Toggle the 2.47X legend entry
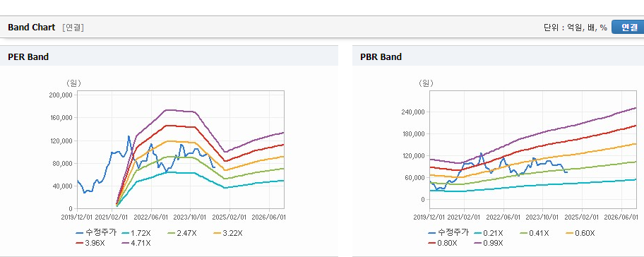Viewport: 644px width, 257px height. click(182, 233)
